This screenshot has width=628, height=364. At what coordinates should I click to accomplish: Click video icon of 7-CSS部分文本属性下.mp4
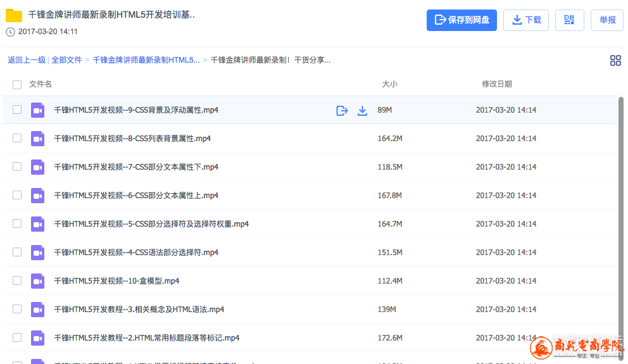[x=37, y=167]
